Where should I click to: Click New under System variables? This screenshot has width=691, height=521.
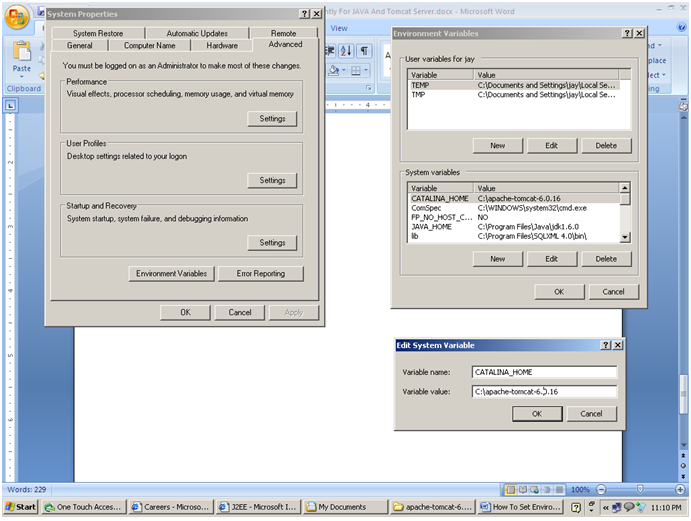(x=498, y=259)
